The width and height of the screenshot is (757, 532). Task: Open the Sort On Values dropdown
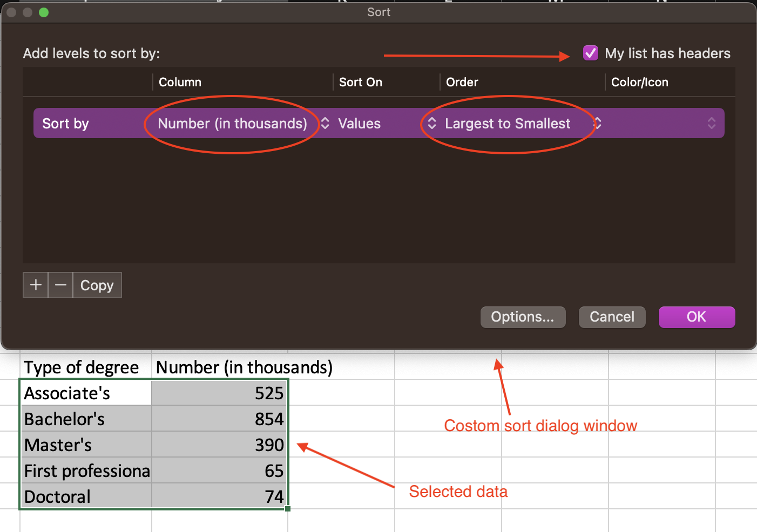pyautogui.click(x=378, y=124)
